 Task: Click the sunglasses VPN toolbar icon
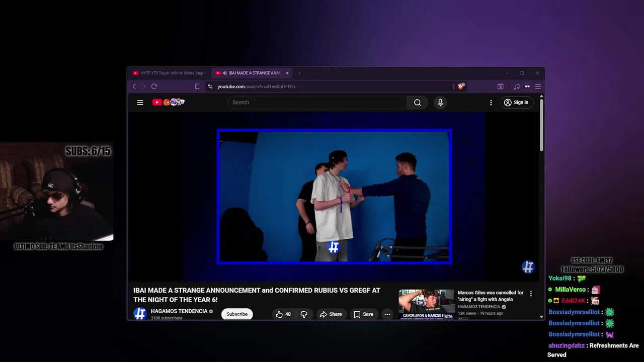click(527, 86)
